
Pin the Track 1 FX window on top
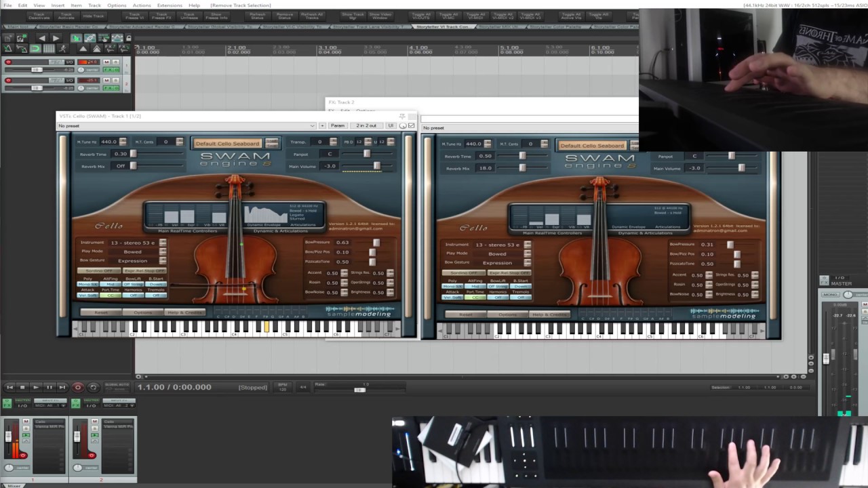[401, 117]
